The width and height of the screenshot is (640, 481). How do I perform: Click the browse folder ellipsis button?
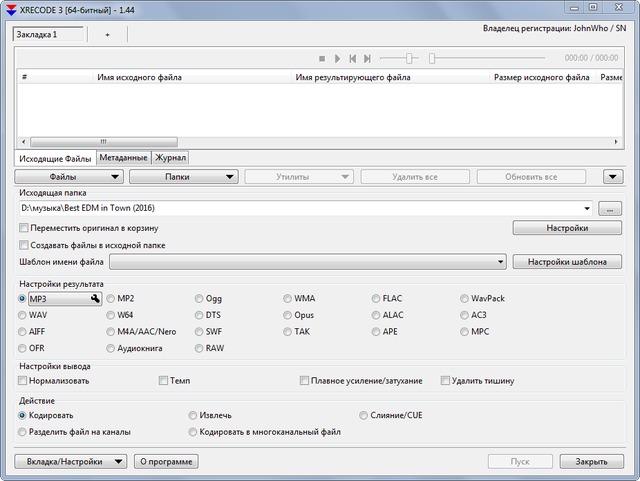coord(612,208)
